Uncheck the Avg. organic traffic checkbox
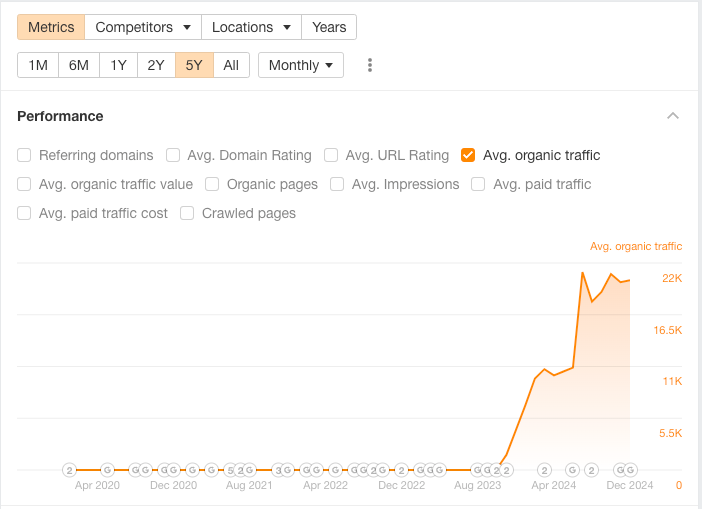The width and height of the screenshot is (702, 509). click(468, 155)
